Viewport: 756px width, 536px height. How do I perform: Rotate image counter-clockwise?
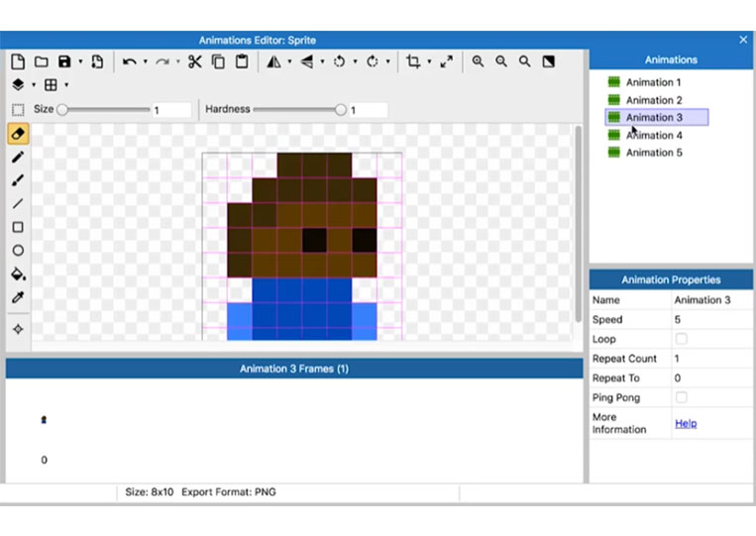pyautogui.click(x=340, y=61)
